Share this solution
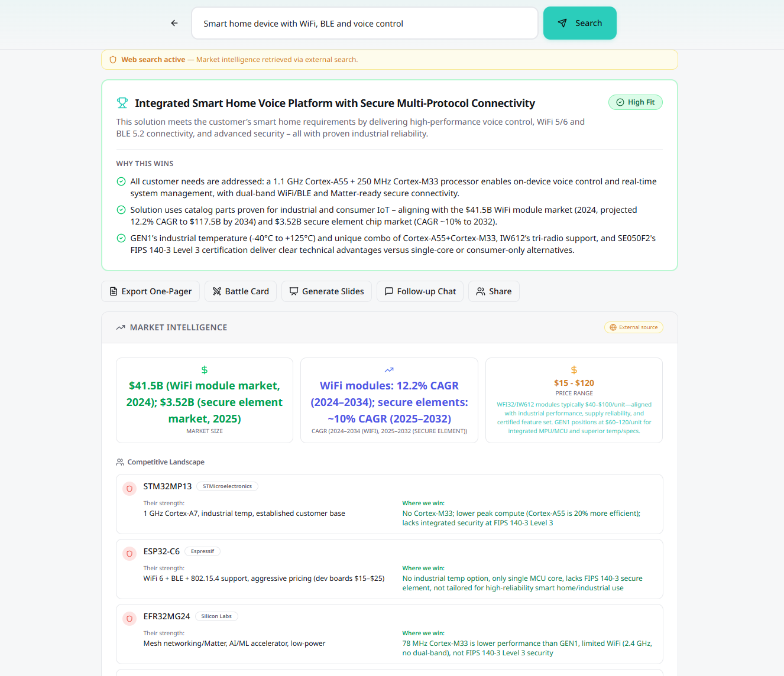Viewport: 784px width, 676px height. click(494, 291)
